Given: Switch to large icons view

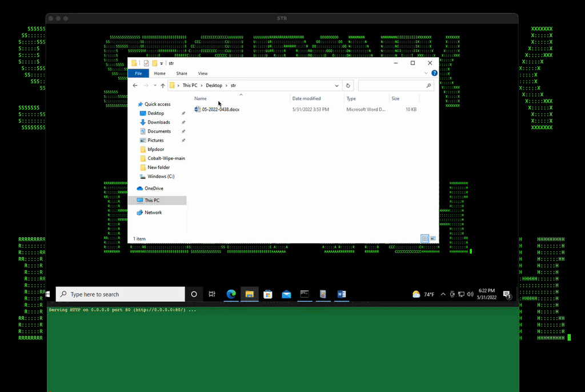Looking at the screenshot, I should pyautogui.click(x=432, y=238).
